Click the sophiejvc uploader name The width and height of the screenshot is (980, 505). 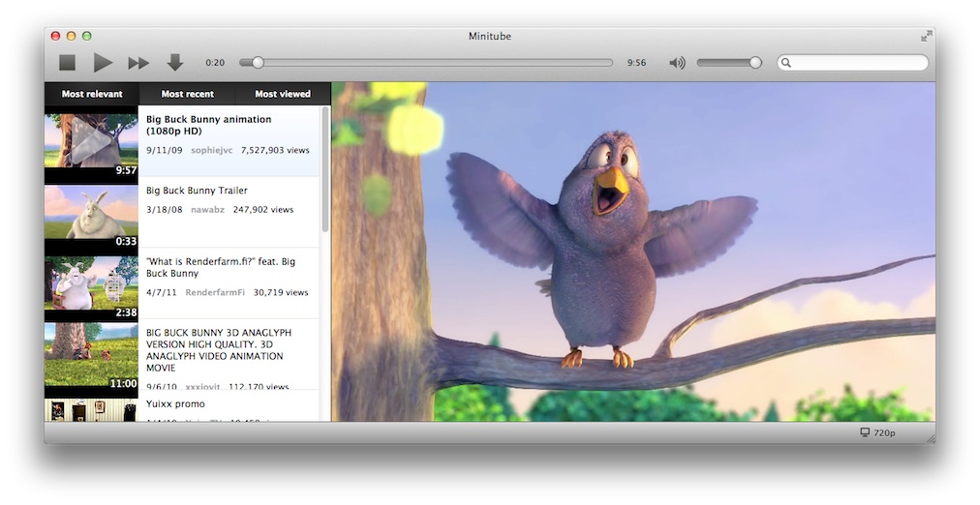pos(210,151)
